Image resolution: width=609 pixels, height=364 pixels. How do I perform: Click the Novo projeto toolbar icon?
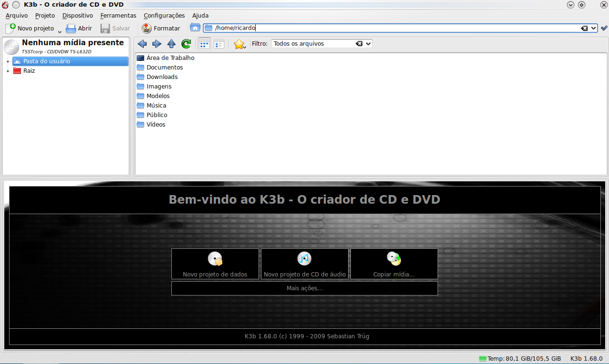point(10,28)
